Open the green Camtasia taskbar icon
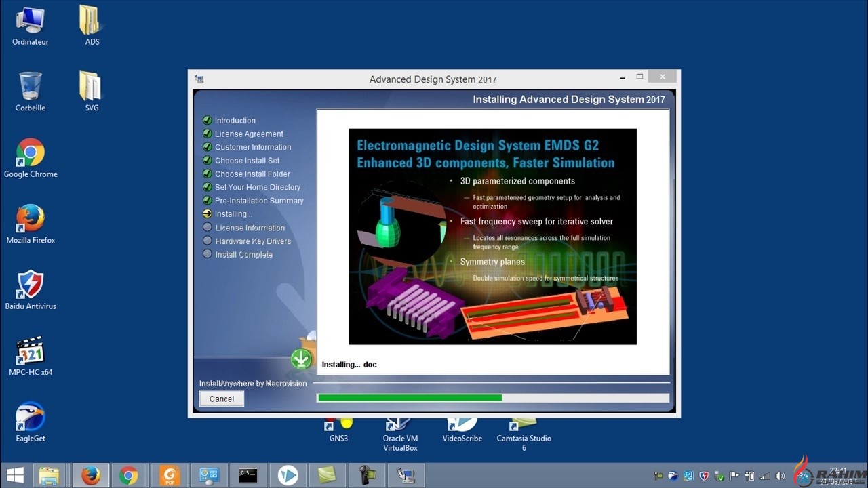 tap(327, 476)
